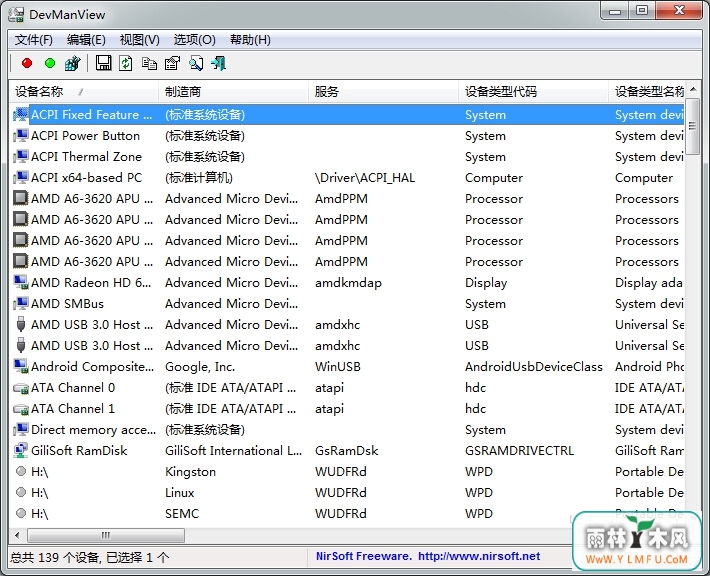710x576 pixels.
Task: Click icon beside ACPI Thermal Zone
Action: (x=21, y=156)
